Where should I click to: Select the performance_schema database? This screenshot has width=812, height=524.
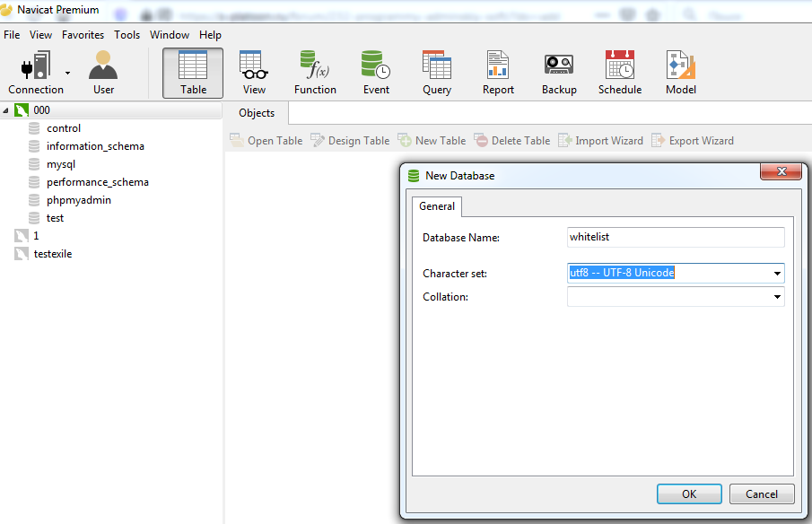98,182
